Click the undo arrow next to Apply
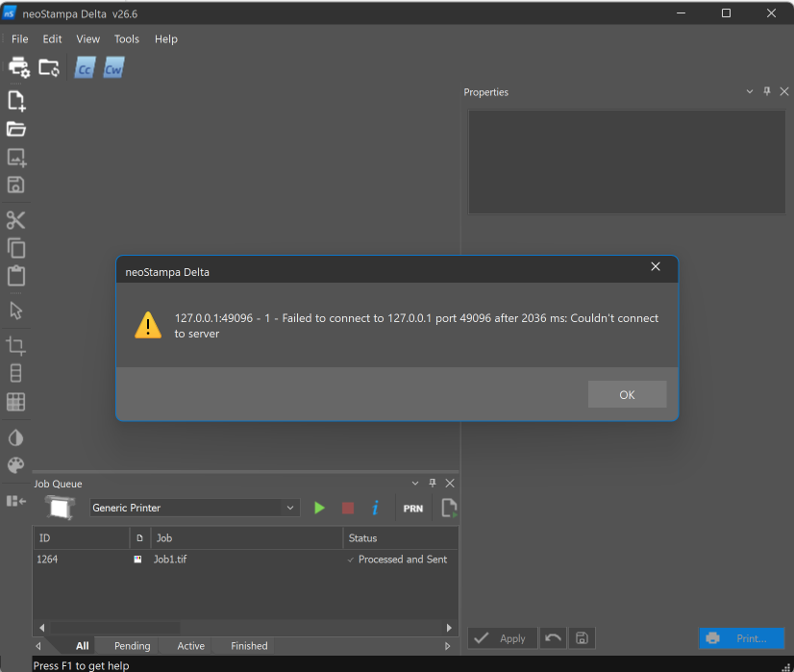This screenshot has width=794, height=672. tap(553, 638)
